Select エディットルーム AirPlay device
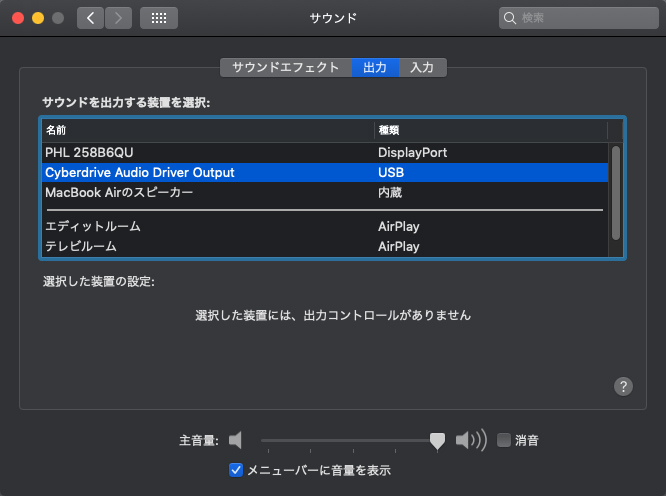This screenshot has width=666, height=496. pos(325,226)
